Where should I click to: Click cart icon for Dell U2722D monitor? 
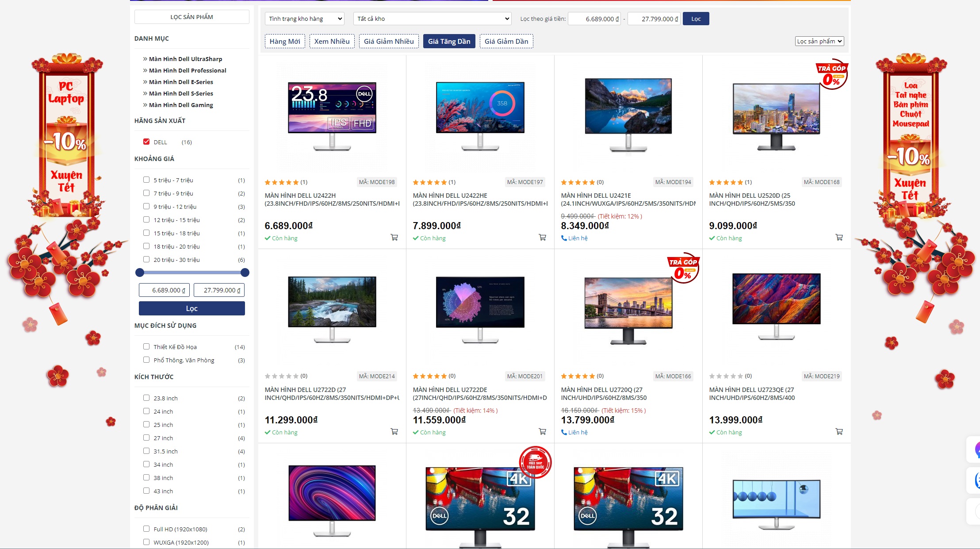coord(394,432)
